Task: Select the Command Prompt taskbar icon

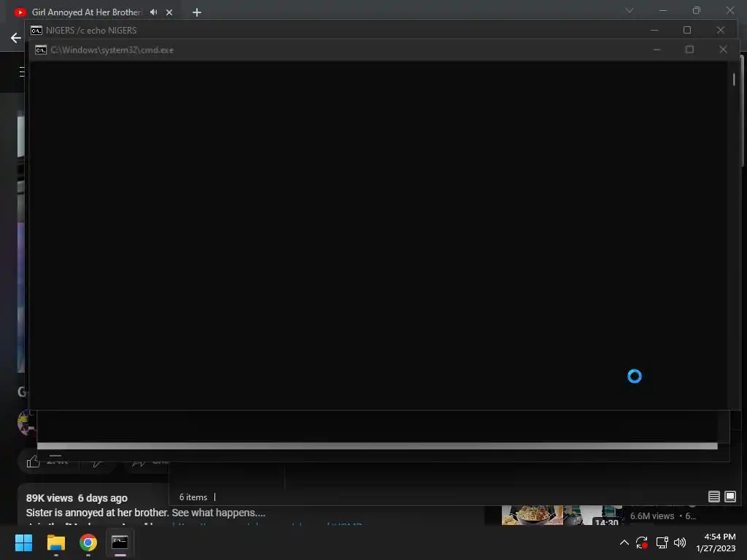Action: [x=120, y=542]
